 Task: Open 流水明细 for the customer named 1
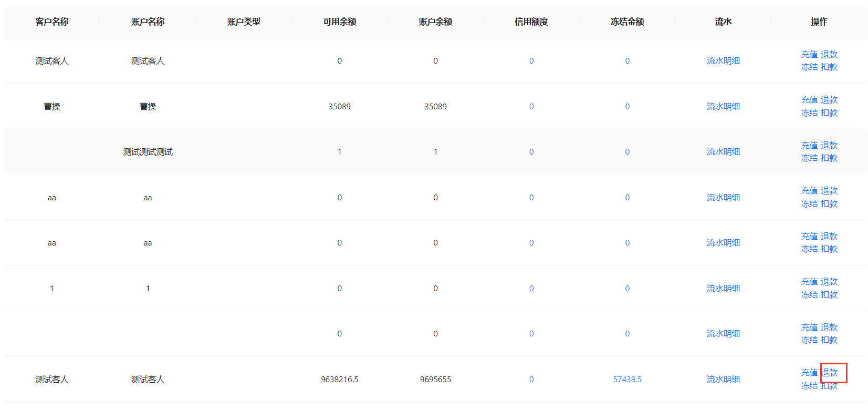click(x=723, y=289)
